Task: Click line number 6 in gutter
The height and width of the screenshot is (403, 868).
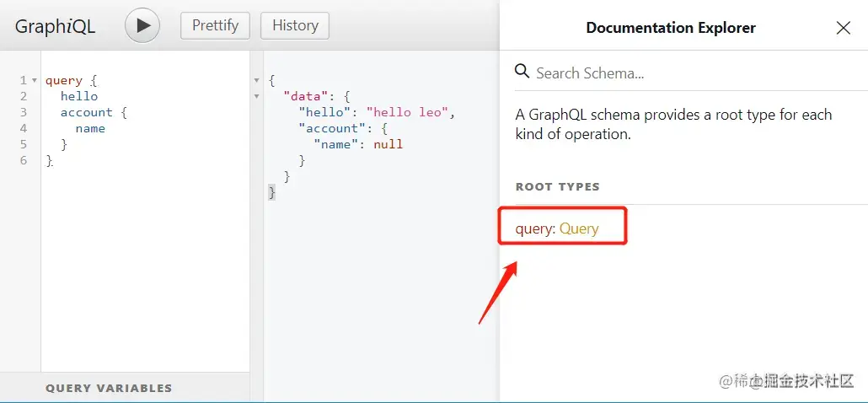Action: (x=24, y=160)
